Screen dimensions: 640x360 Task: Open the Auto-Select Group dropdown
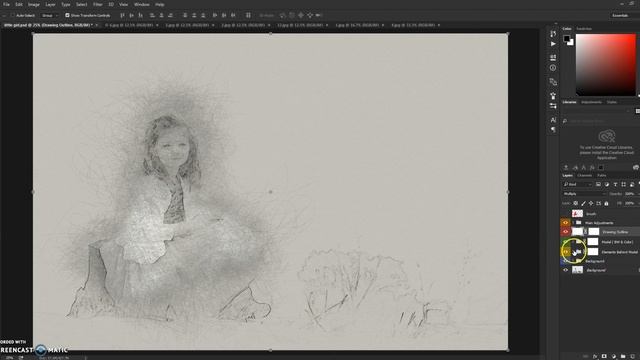50,15
